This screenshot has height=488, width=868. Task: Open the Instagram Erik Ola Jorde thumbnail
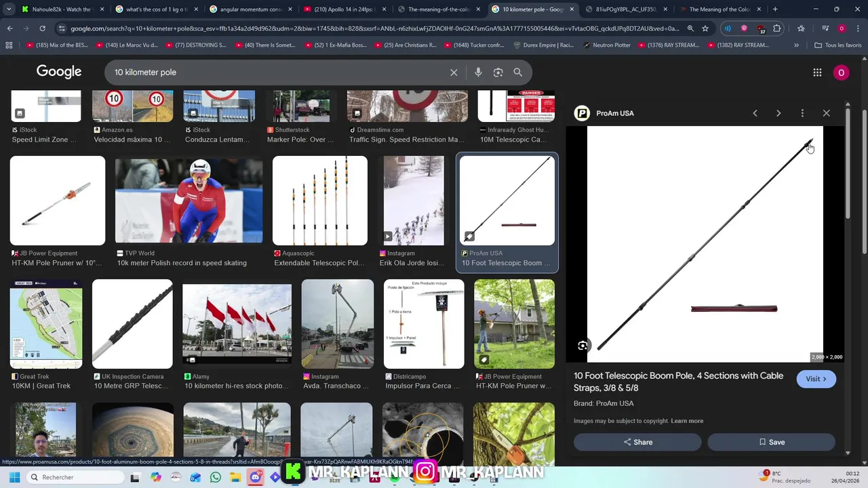point(414,201)
